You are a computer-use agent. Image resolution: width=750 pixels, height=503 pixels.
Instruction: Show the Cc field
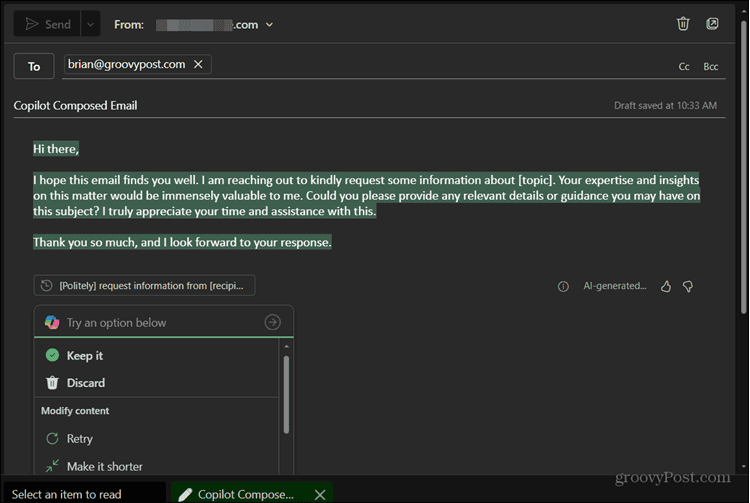684,66
